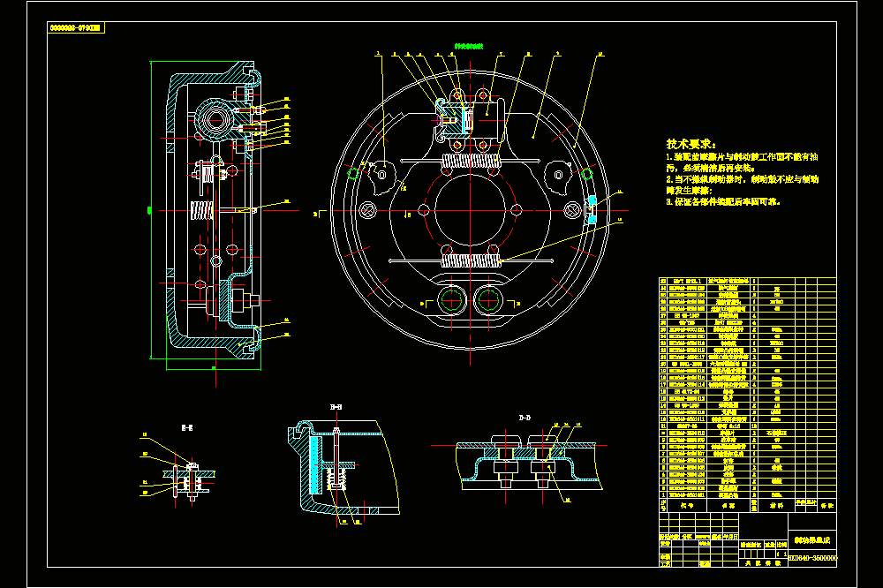This screenshot has width=883, height=588.
Task: Select the B-B section label
Action: [336, 407]
